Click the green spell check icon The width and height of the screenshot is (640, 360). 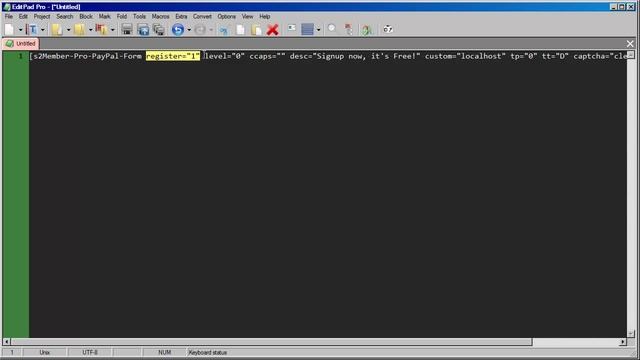(367, 29)
